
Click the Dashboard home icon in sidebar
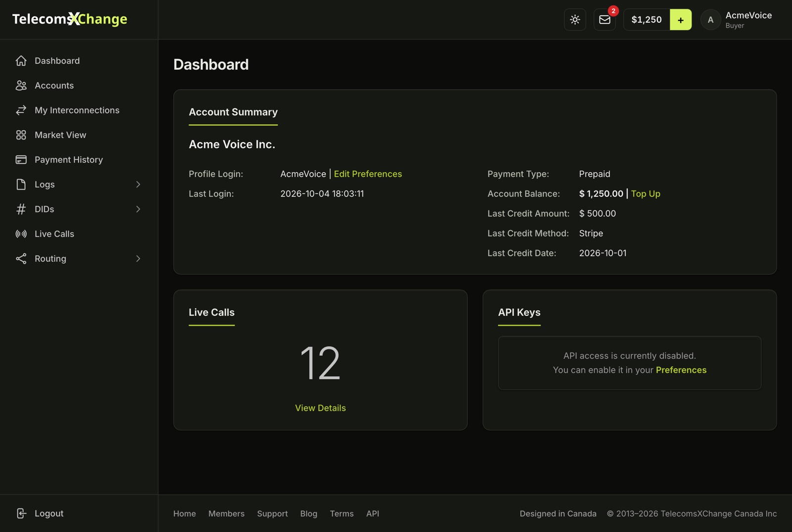click(x=21, y=60)
